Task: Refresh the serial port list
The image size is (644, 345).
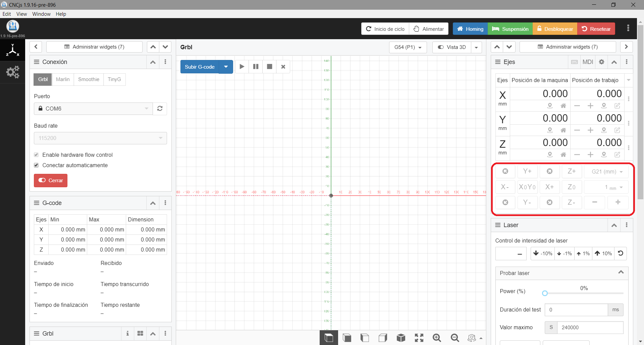Action: (160, 109)
